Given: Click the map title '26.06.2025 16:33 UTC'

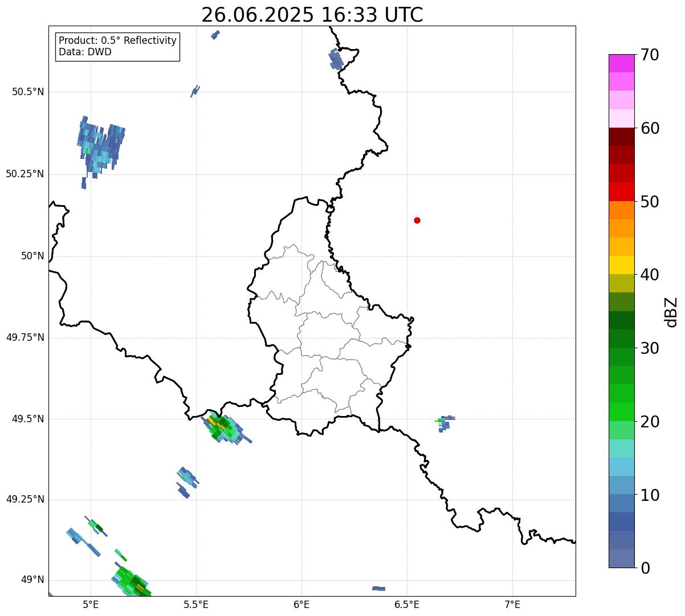Looking at the screenshot, I should click(x=312, y=14).
